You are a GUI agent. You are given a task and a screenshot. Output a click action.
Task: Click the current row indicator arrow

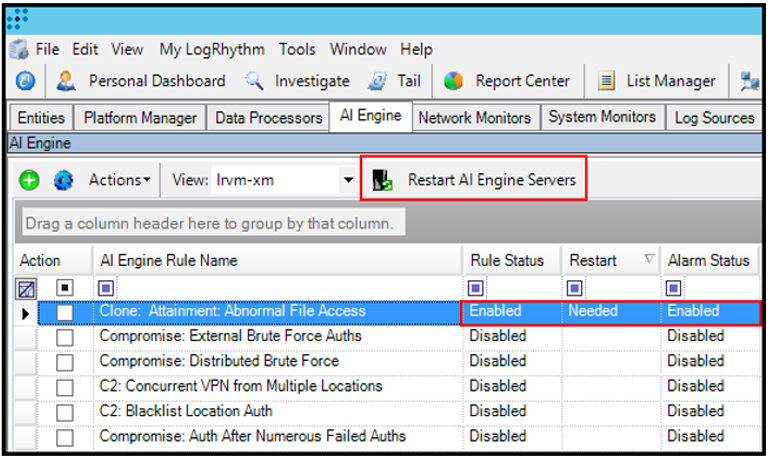26,313
